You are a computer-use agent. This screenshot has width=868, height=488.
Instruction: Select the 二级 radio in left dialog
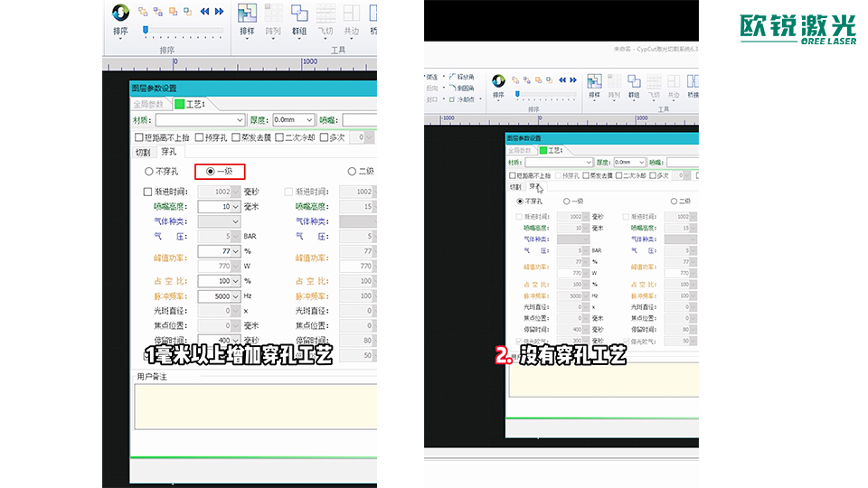[352, 172]
